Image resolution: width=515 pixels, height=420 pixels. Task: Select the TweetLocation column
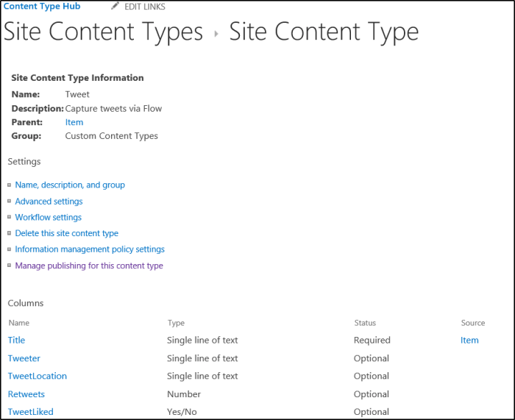point(38,376)
